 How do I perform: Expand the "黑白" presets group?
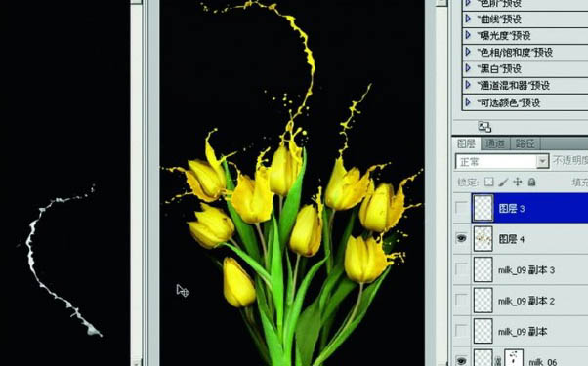point(468,68)
